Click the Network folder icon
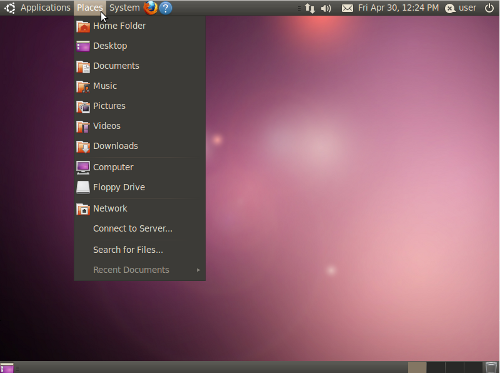This screenshot has height=373, width=500. [x=83, y=209]
